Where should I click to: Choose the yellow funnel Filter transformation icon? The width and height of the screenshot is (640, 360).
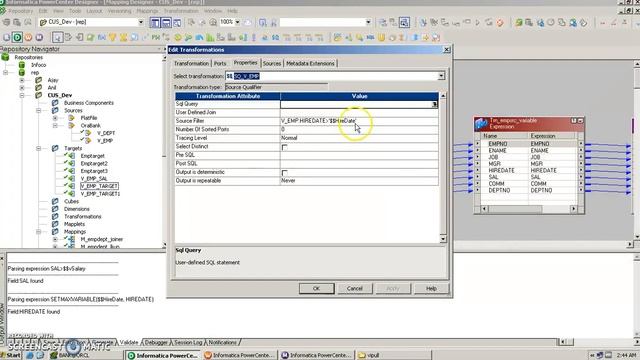coord(112,38)
